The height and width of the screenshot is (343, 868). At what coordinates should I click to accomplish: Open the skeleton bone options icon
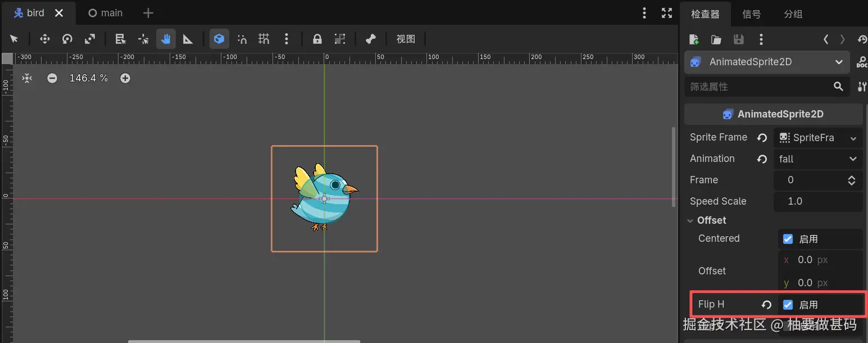(x=370, y=39)
